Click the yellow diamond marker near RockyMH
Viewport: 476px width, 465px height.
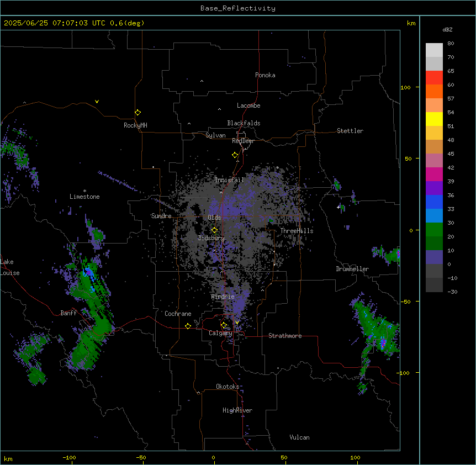pos(137,112)
